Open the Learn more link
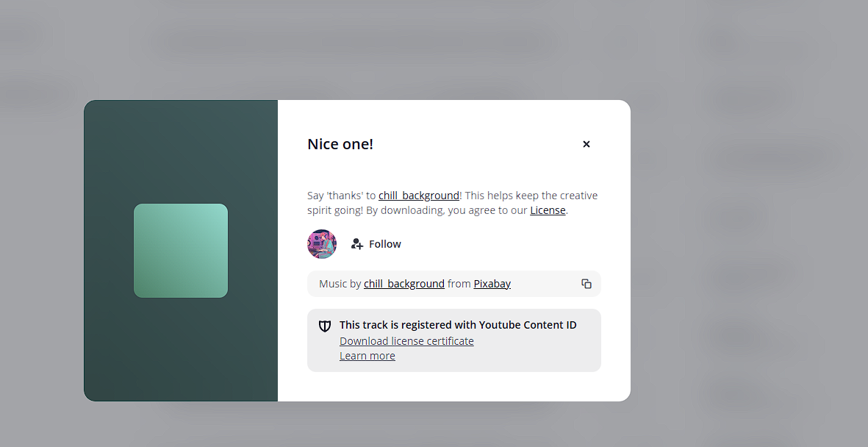 point(367,356)
